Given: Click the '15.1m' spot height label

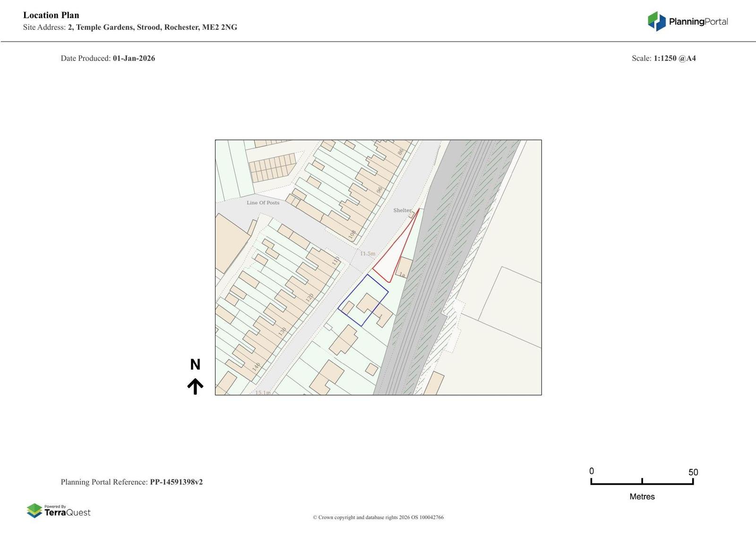Looking at the screenshot, I should pyautogui.click(x=263, y=393).
